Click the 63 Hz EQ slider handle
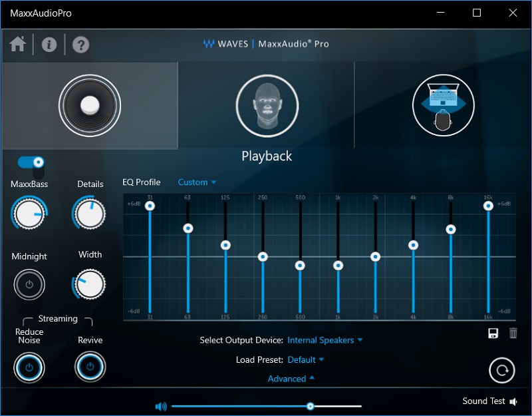Image resolution: width=532 pixels, height=416 pixels. 188,228
